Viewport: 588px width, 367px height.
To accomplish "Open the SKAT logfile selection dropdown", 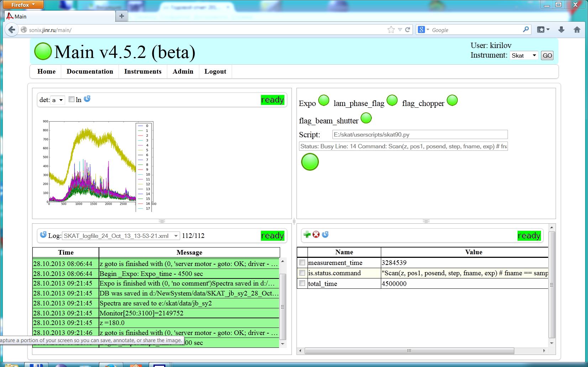I will [121, 236].
